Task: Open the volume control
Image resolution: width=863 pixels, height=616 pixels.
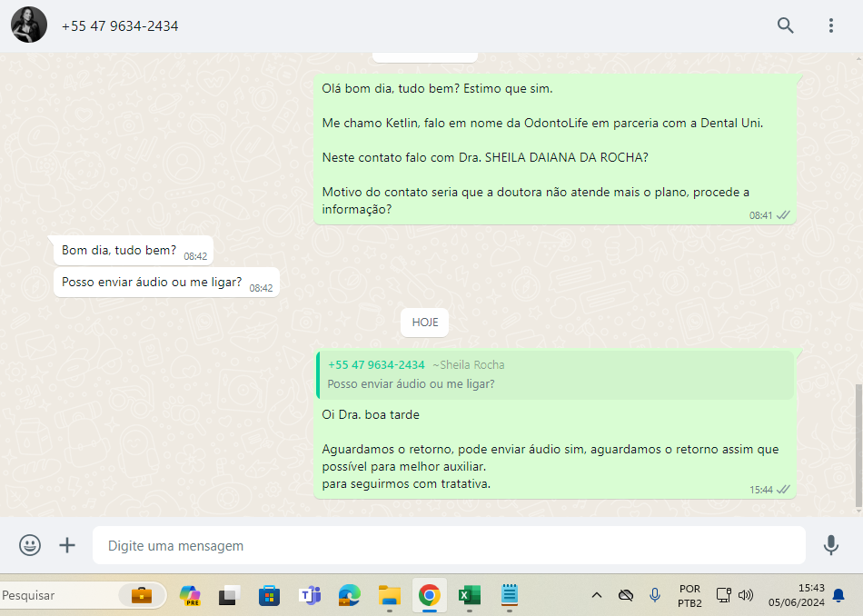Action: (x=746, y=595)
